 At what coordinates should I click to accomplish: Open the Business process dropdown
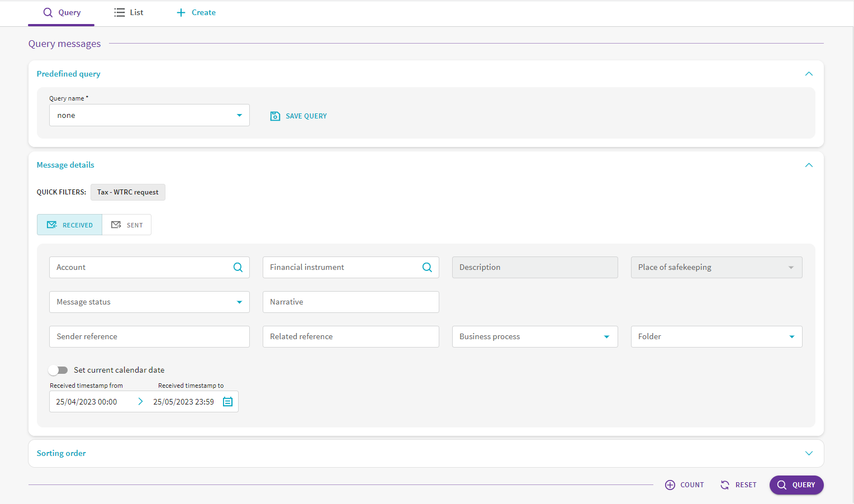click(x=534, y=337)
